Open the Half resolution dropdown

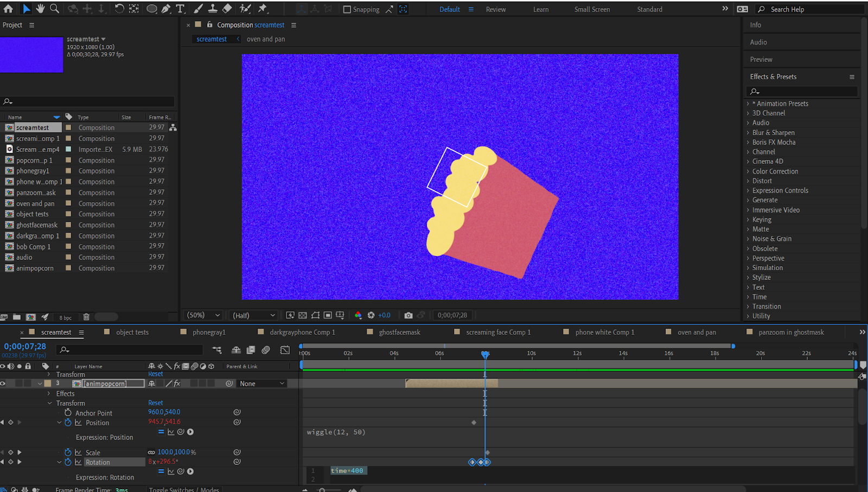tap(254, 315)
